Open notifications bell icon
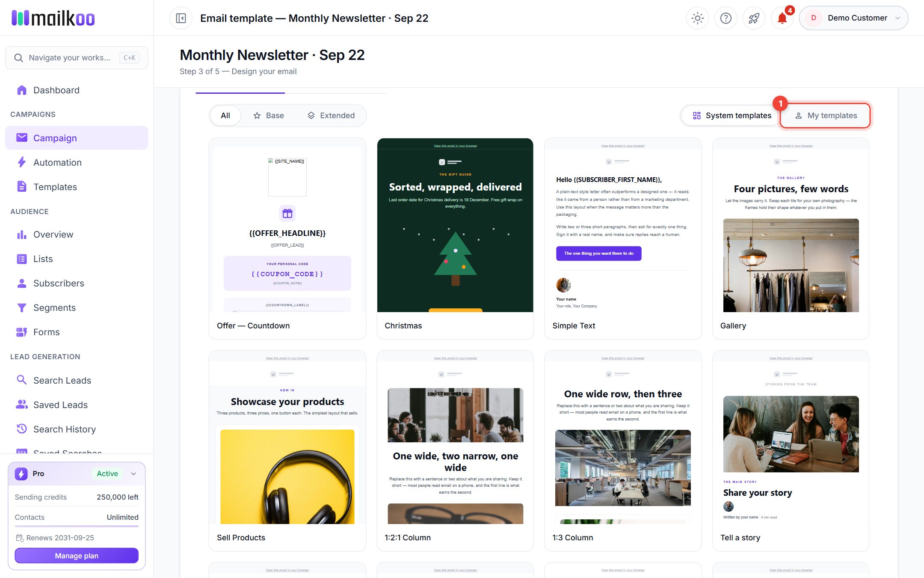 pyautogui.click(x=782, y=18)
